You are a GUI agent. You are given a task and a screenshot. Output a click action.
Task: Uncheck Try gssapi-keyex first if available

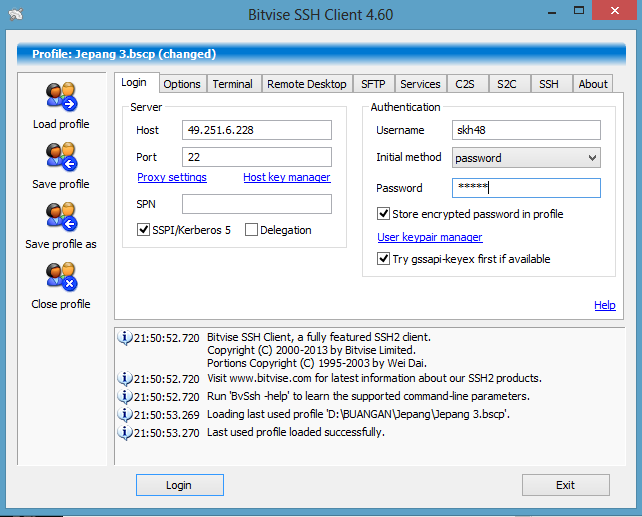[x=383, y=259]
